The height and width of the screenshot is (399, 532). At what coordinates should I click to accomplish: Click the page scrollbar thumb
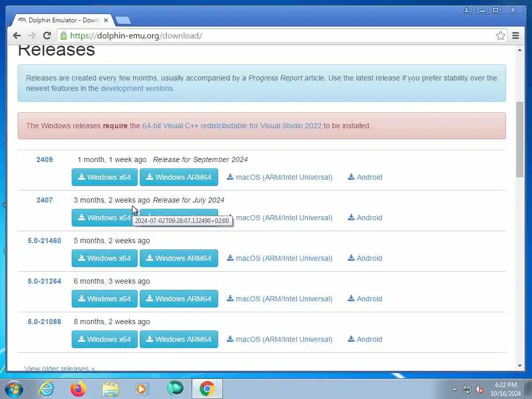520,139
